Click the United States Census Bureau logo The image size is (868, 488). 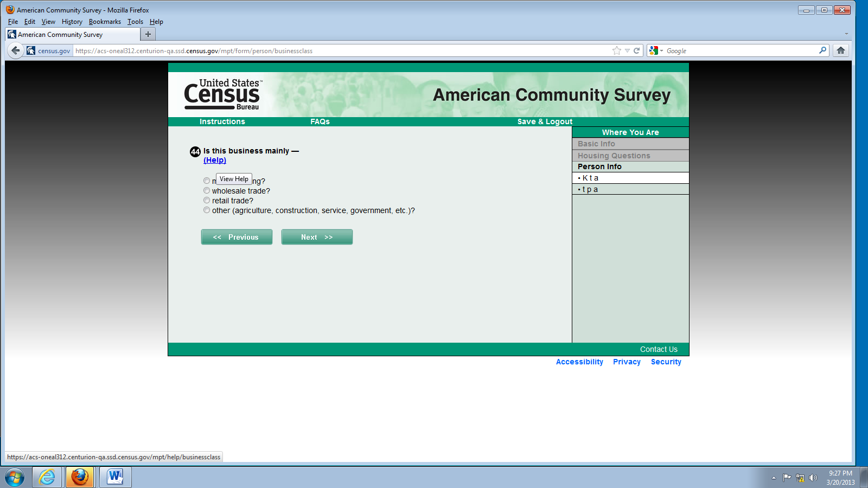pyautogui.click(x=223, y=94)
